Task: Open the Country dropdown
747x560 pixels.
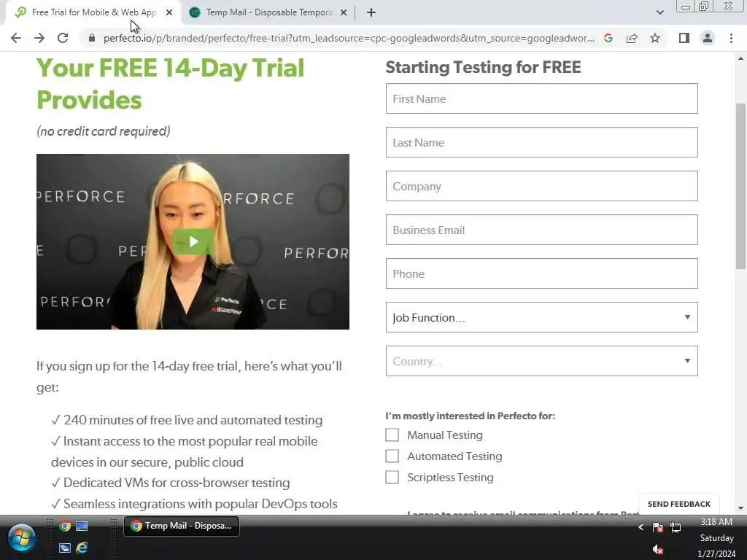Action: 542,362
